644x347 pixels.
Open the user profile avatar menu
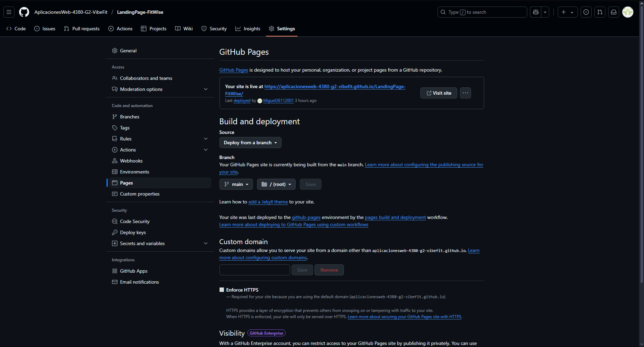(628, 12)
